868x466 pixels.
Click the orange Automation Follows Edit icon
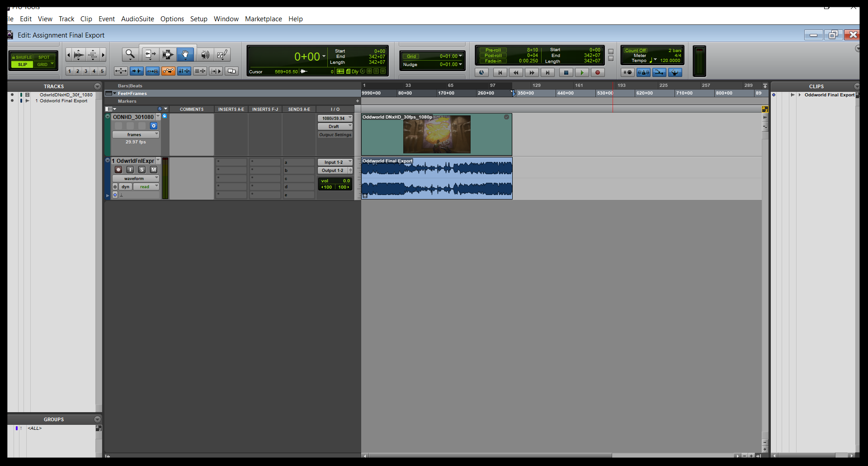tap(168, 71)
